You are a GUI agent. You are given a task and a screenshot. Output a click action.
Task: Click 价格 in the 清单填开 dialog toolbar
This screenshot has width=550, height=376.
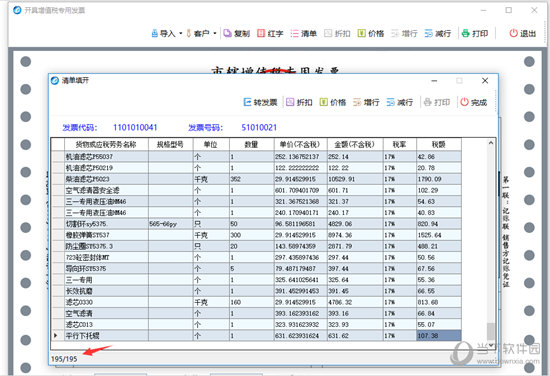click(333, 102)
